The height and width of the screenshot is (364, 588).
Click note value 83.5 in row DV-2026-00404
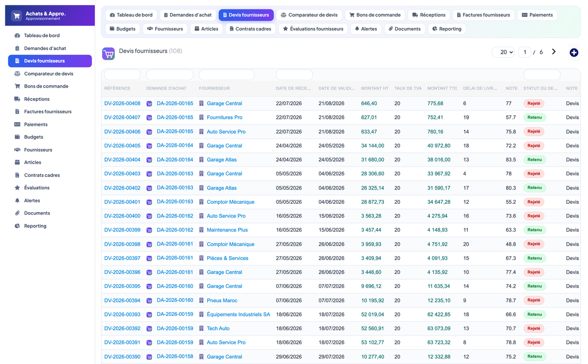[511, 160]
